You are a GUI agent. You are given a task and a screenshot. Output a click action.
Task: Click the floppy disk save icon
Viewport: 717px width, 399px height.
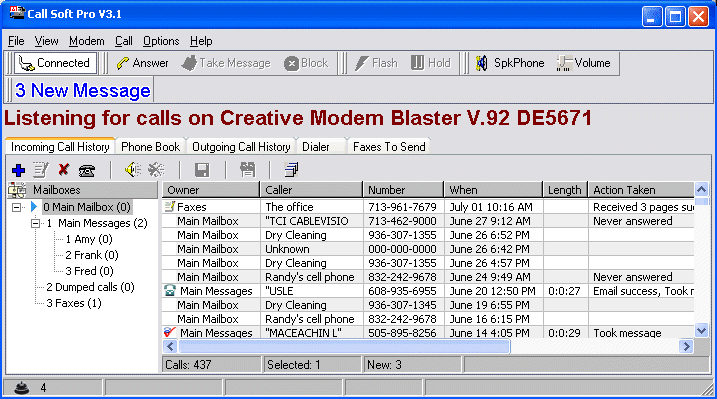202,170
